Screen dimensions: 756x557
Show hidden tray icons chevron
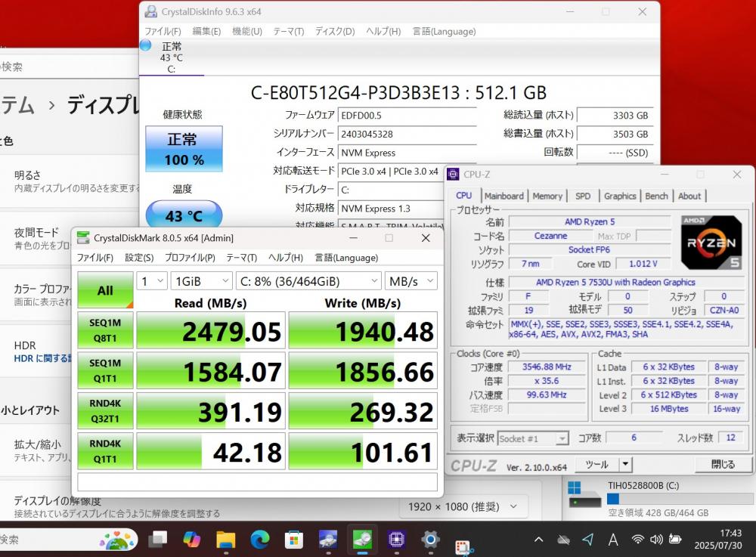(538, 540)
